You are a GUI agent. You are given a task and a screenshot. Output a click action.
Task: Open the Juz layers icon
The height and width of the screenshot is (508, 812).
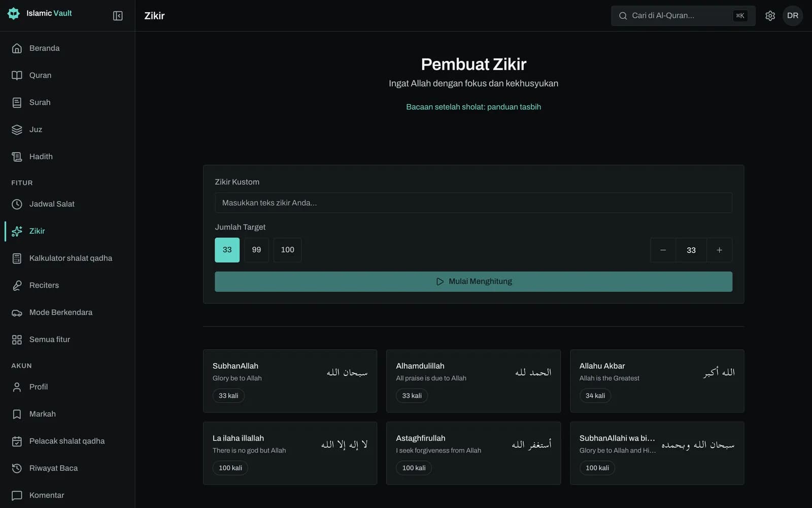[x=17, y=130]
